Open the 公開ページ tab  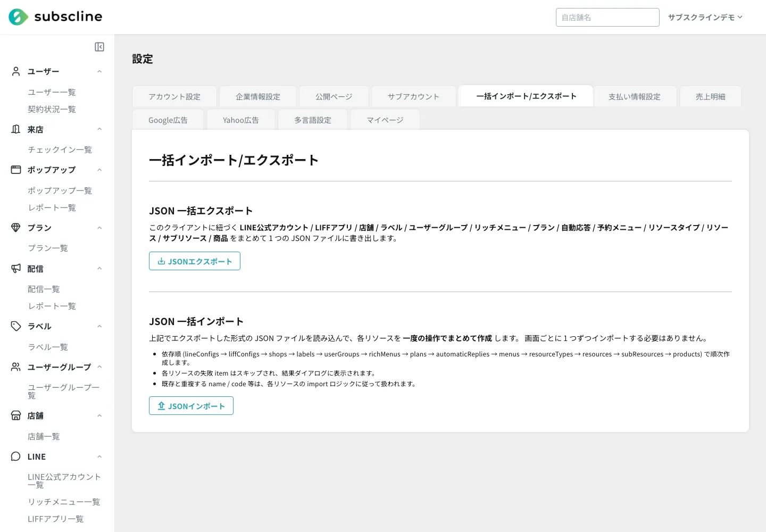click(x=334, y=96)
